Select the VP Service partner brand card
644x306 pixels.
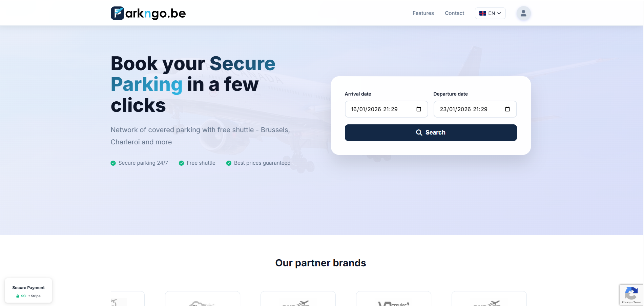coord(393,300)
